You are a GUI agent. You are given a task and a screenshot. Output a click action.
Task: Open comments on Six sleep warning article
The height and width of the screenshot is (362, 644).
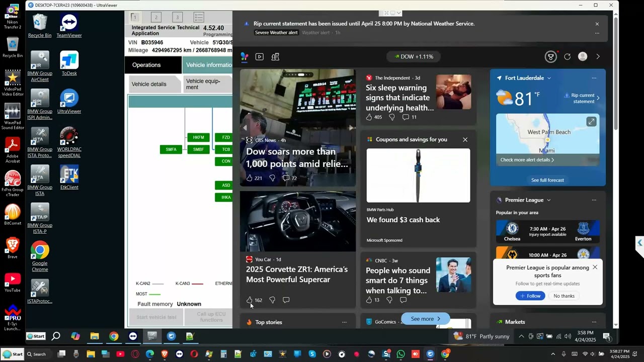(409, 117)
